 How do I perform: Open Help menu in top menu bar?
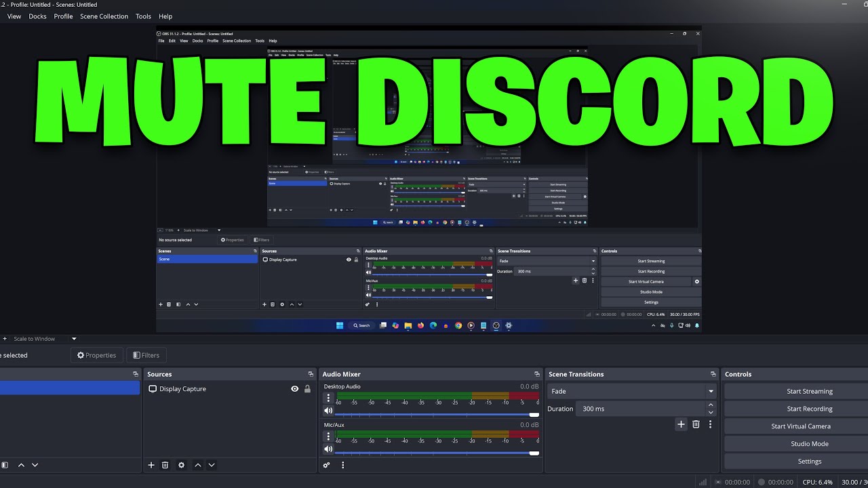click(165, 16)
